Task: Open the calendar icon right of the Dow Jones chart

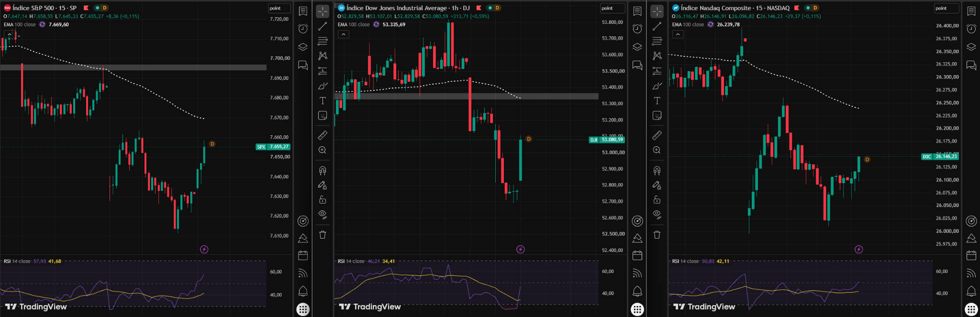Action: (x=637, y=255)
